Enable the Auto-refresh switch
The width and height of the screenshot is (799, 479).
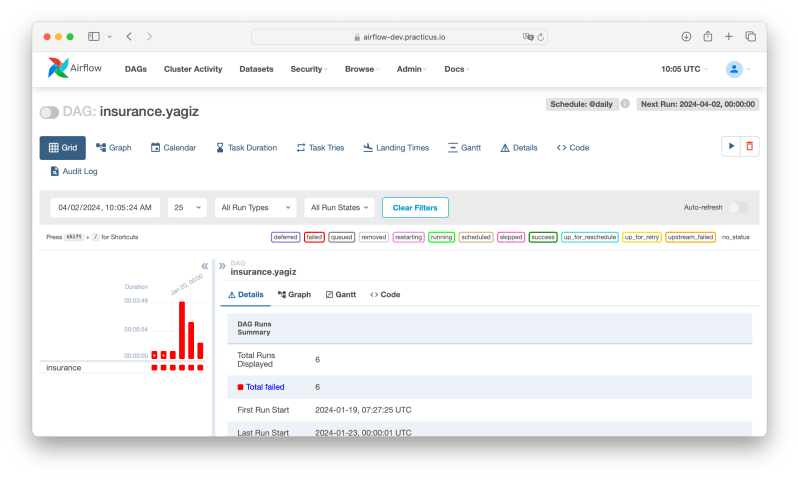tap(738, 207)
